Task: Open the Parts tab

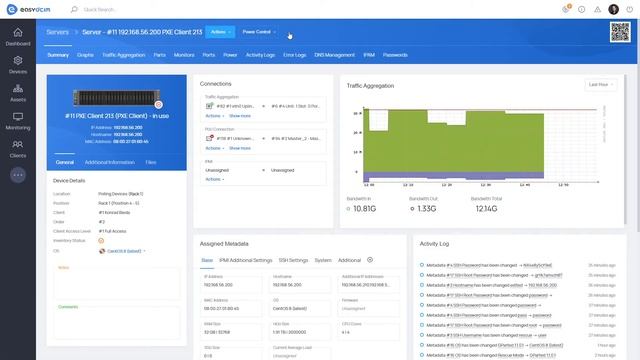Action: tap(160, 55)
